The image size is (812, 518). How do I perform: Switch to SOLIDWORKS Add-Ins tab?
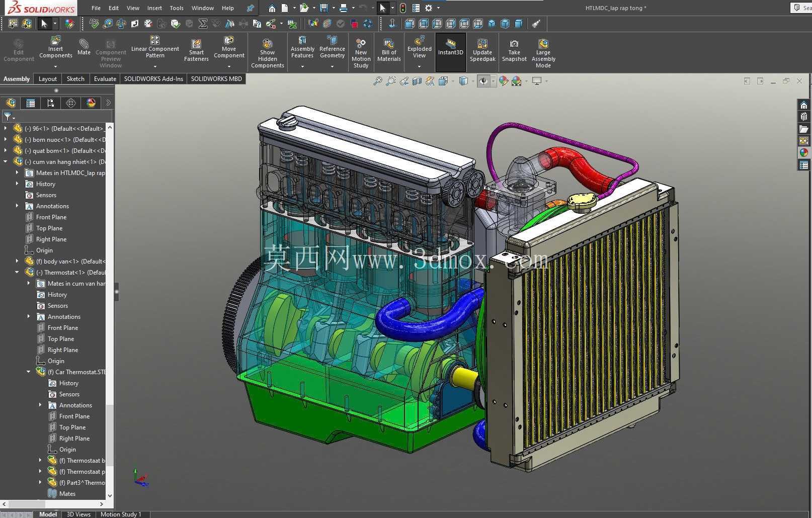pos(153,79)
